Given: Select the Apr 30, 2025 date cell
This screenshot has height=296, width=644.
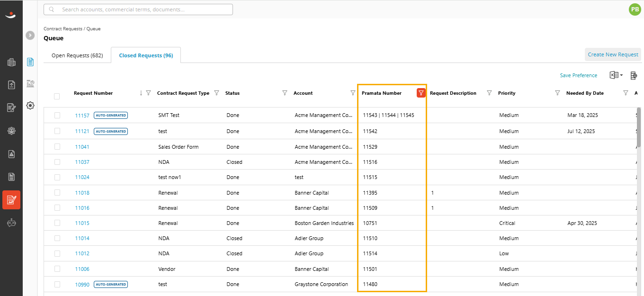Looking at the screenshot, I should (x=582, y=223).
